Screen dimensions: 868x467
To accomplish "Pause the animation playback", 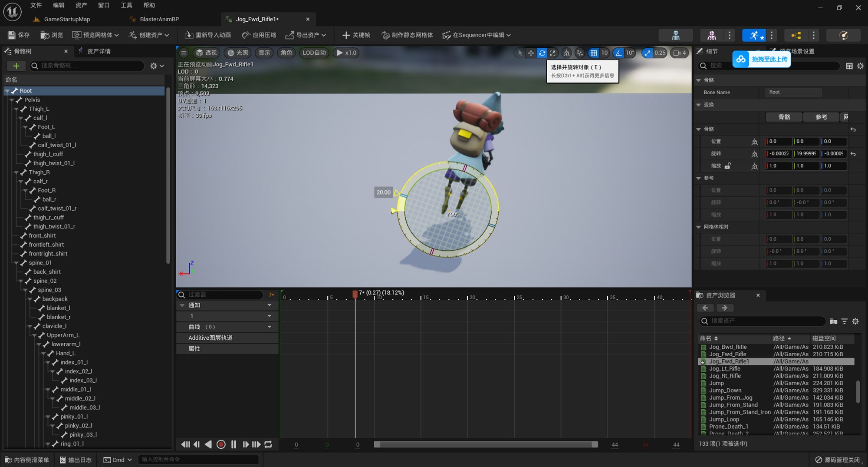I will point(233,444).
